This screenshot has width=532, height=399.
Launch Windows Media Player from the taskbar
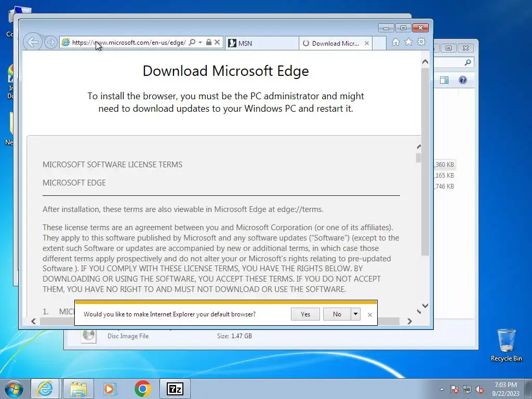coord(110,389)
